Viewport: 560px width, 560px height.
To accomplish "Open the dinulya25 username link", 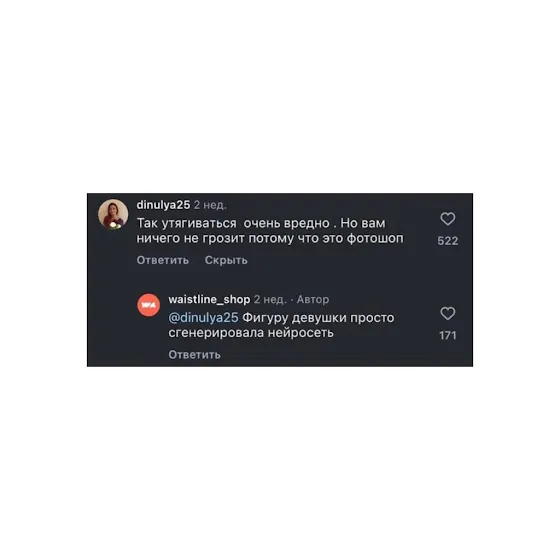I will 163,205.
